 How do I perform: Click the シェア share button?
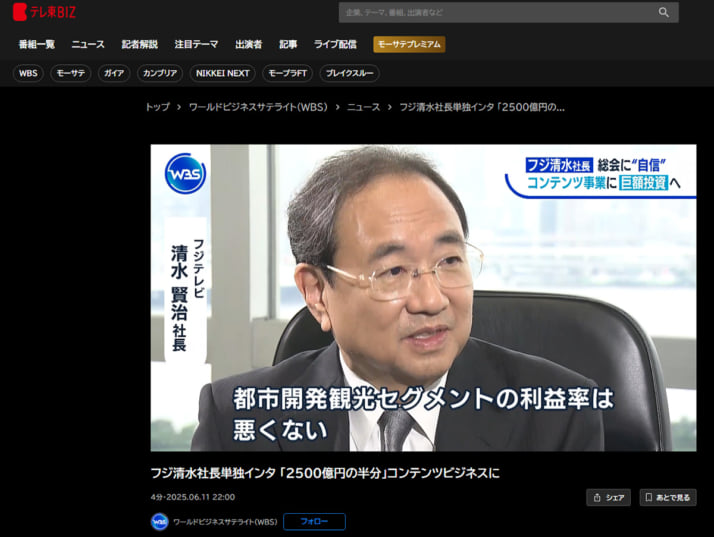pos(608,497)
